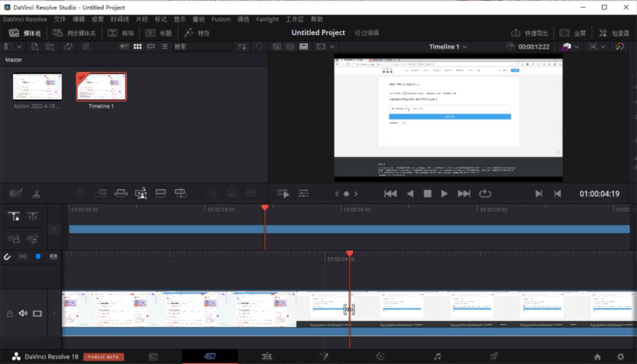Mute the audio track with speaker icon

(x=22, y=313)
